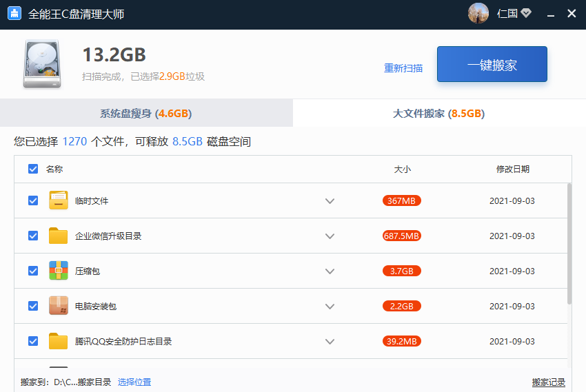Click the app logo icon in title bar
This screenshot has width=586, height=392.
[14, 14]
